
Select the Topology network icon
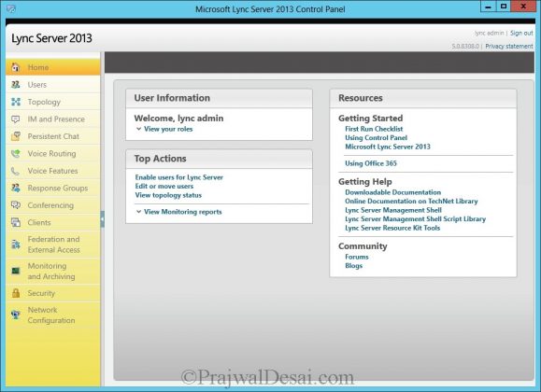(16, 102)
